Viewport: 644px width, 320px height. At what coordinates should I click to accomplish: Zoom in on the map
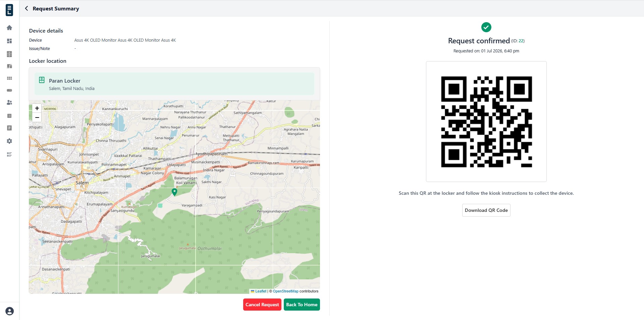pyautogui.click(x=37, y=108)
